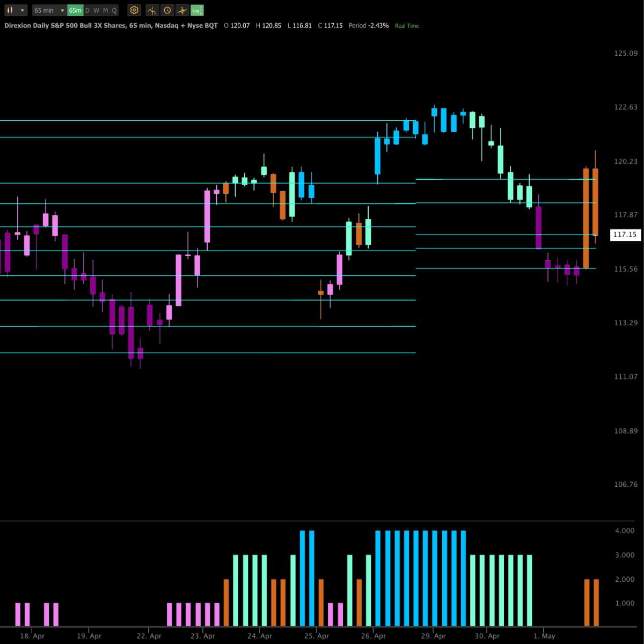Select the Quarterly timeframe tab
This screenshot has height=644, width=644.
pos(114,10)
